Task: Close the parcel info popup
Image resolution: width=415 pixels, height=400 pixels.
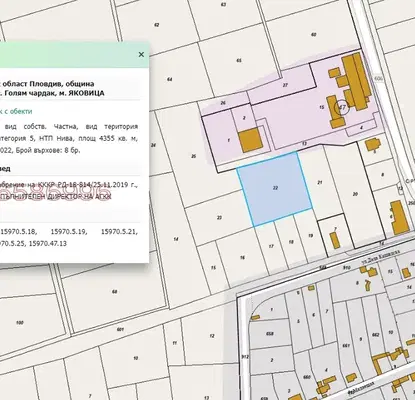Action: coord(141,54)
